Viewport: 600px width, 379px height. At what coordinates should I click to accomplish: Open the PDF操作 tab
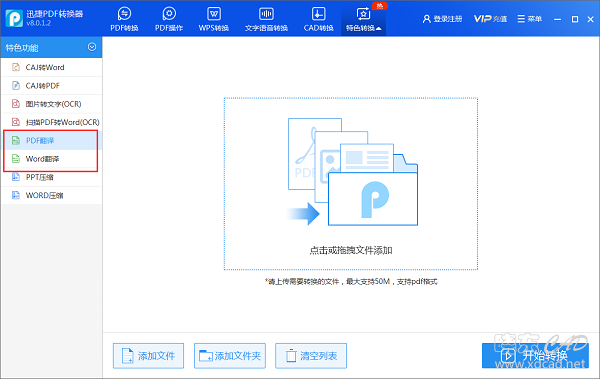(169, 19)
